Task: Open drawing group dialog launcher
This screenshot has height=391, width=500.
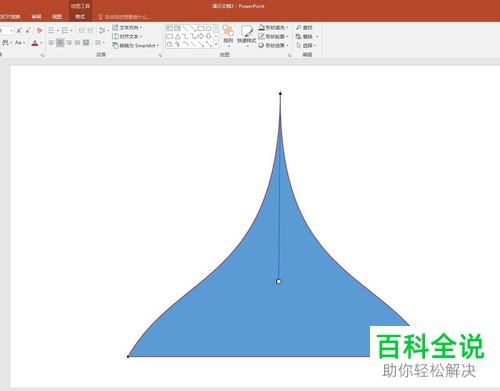Action: pos(289,55)
